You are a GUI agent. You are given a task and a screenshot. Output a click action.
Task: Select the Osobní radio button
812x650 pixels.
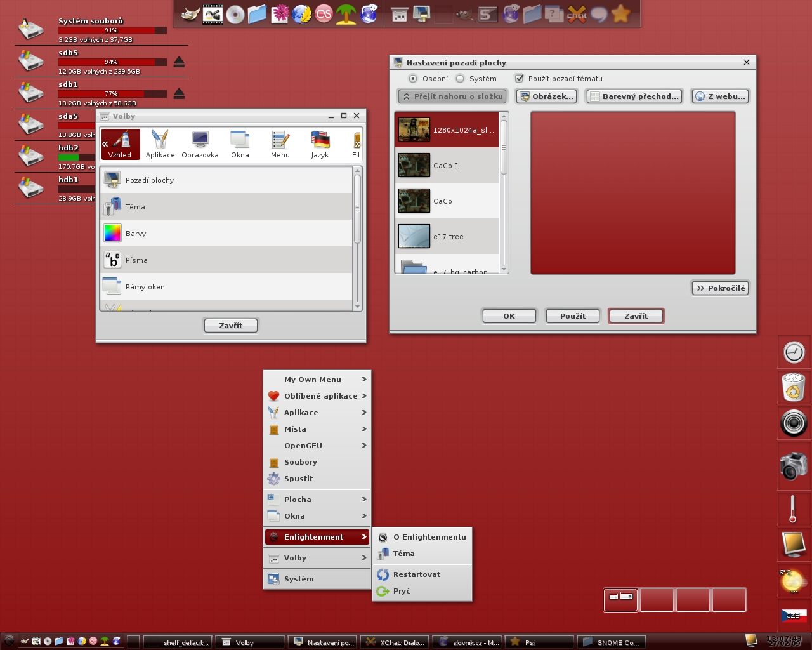click(413, 79)
